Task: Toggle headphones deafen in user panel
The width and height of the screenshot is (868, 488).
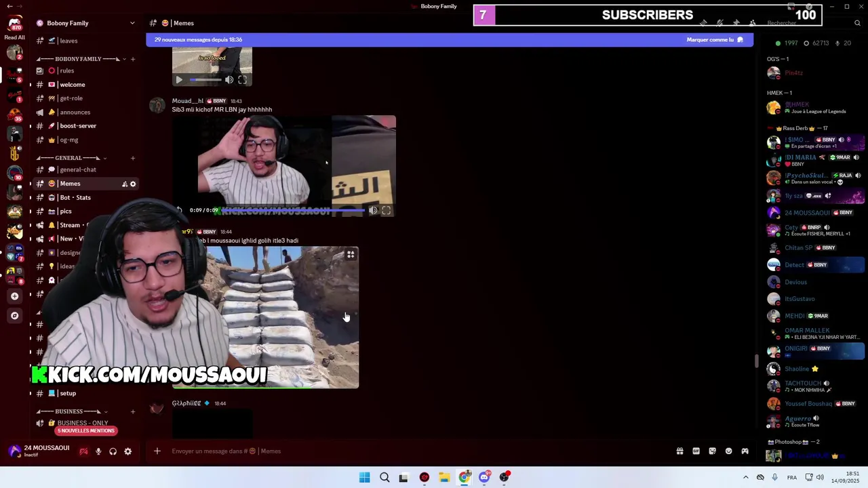Action: 113,451
